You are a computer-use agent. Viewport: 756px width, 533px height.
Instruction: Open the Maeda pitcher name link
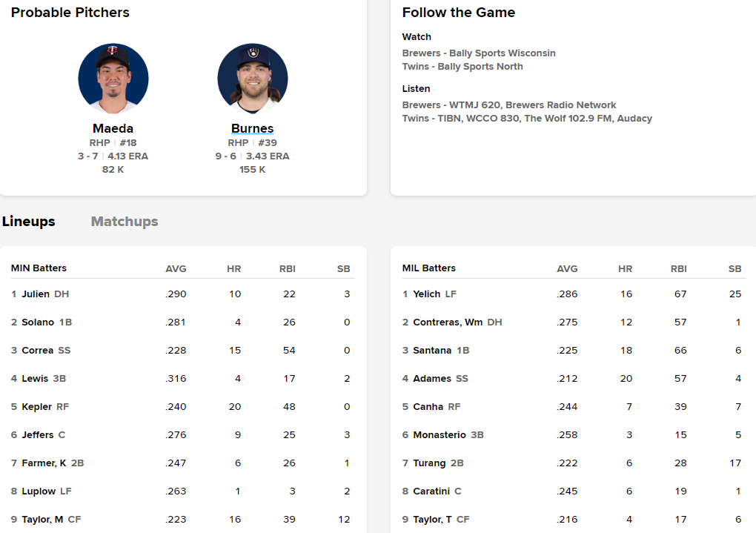113,128
